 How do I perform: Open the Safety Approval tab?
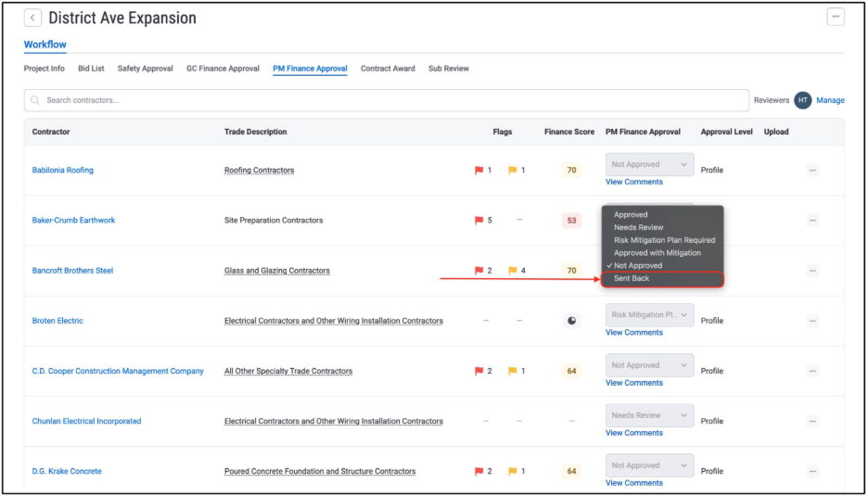145,69
